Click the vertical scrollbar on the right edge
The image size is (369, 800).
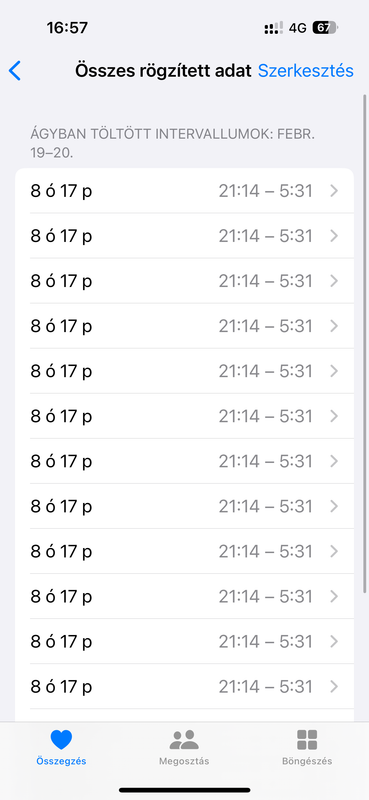point(365,343)
